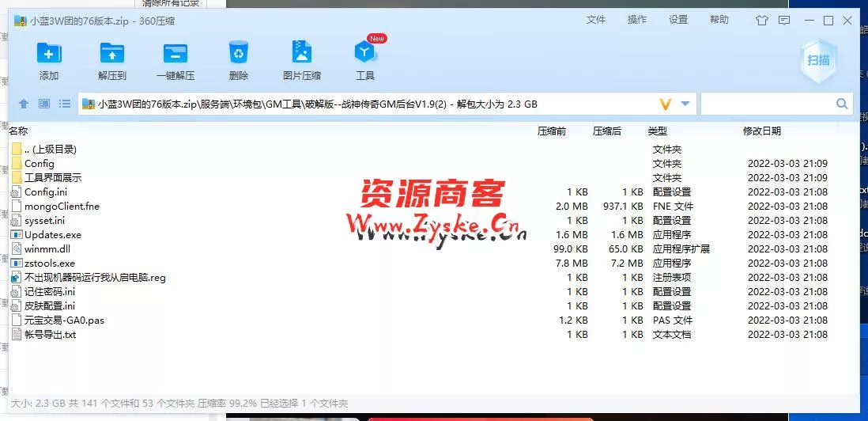Image resolution: width=868 pixels, height=421 pixels.
Task: Open the Image Compression (图片压缩) tool
Action: [x=301, y=54]
